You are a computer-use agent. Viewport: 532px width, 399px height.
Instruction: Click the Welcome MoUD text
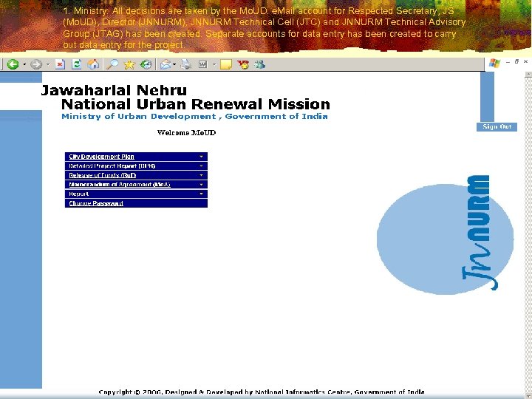187,133
